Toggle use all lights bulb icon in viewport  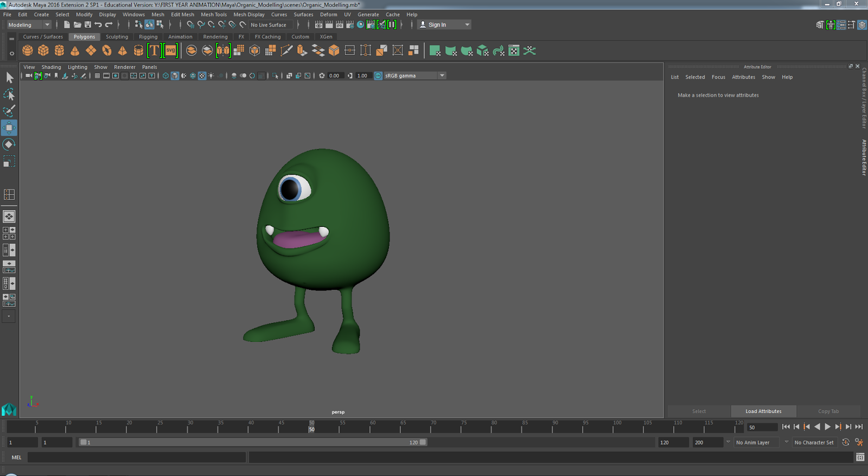click(x=211, y=75)
